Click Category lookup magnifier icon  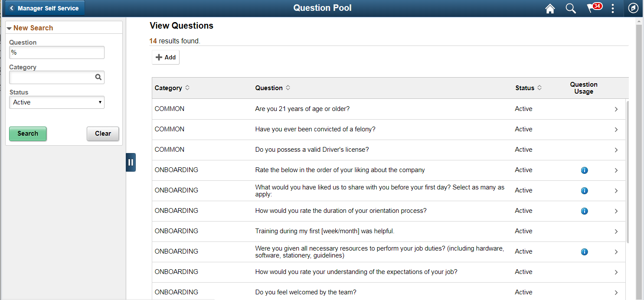(x=98, y=77)
